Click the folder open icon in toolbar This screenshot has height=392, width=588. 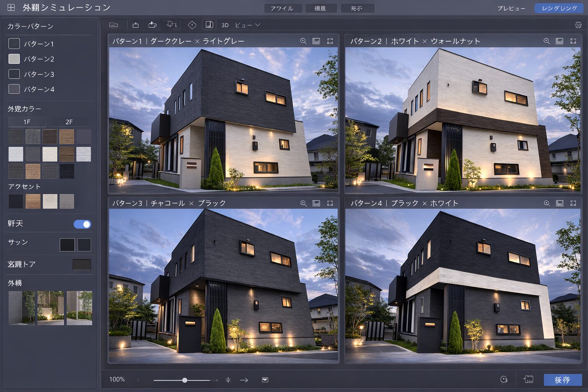[114, 25]
